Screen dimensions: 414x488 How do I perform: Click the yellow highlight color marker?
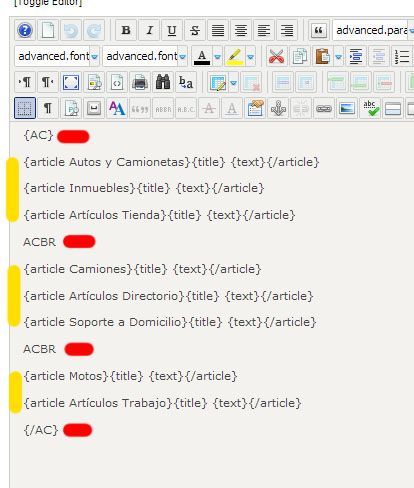click(x=235, y=56)
